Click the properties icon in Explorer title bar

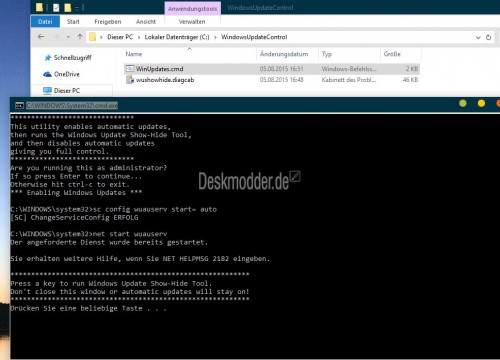click(56, 7)
